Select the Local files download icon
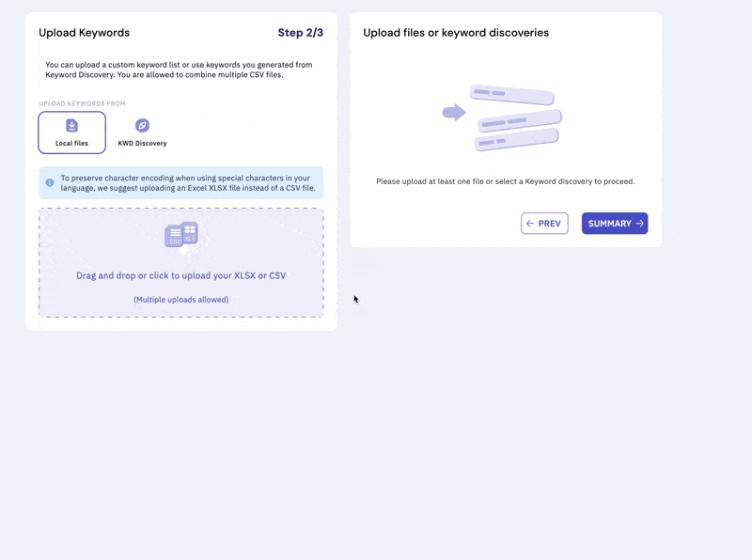Screen dimensions: 752x560 point(71,123)
